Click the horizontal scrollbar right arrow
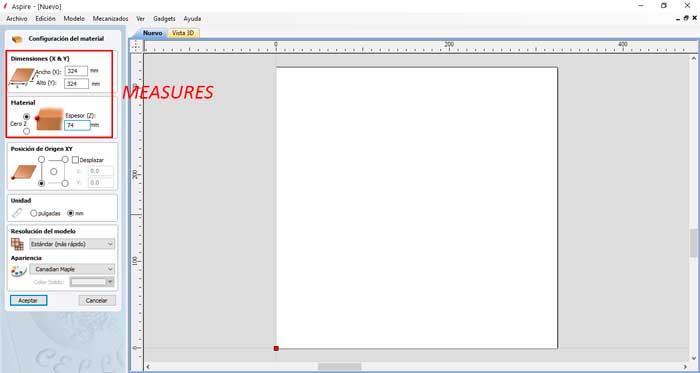The width and height of the screenshot is (700, 373). tap(686, 367)
